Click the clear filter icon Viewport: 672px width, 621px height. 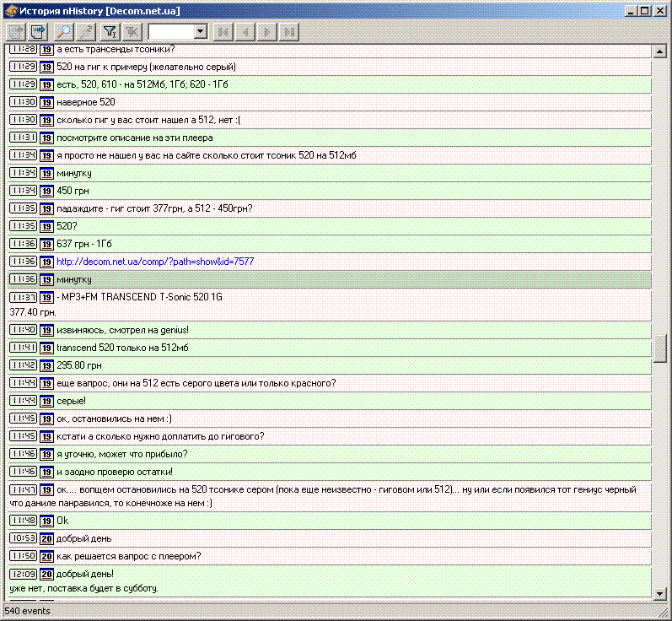coord(132,32)
